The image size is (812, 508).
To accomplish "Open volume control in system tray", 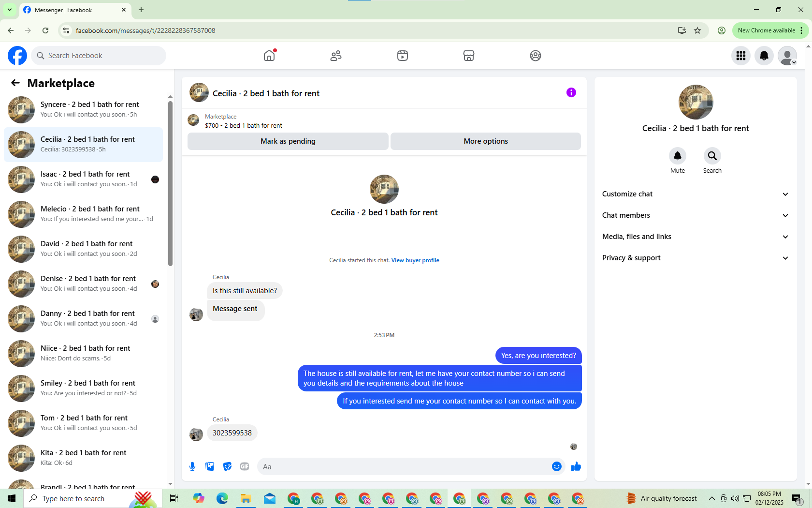I will click(x=735, y=498).
